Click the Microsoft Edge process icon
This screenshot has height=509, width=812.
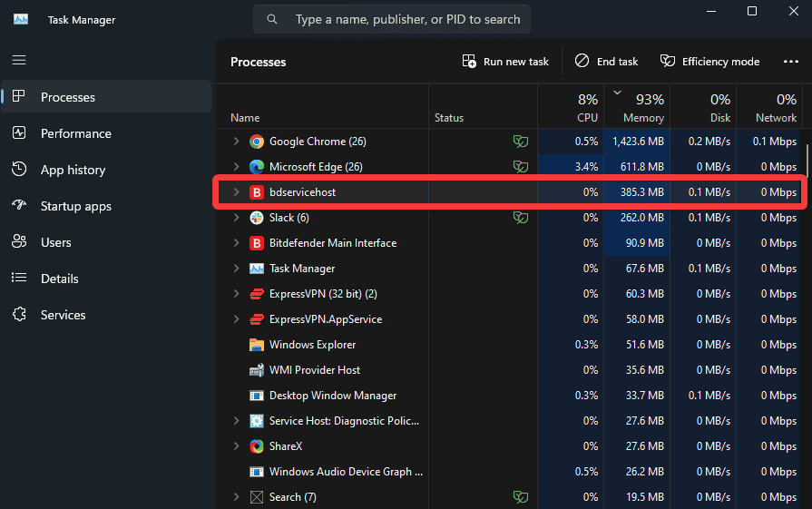[x=257, y=167]
